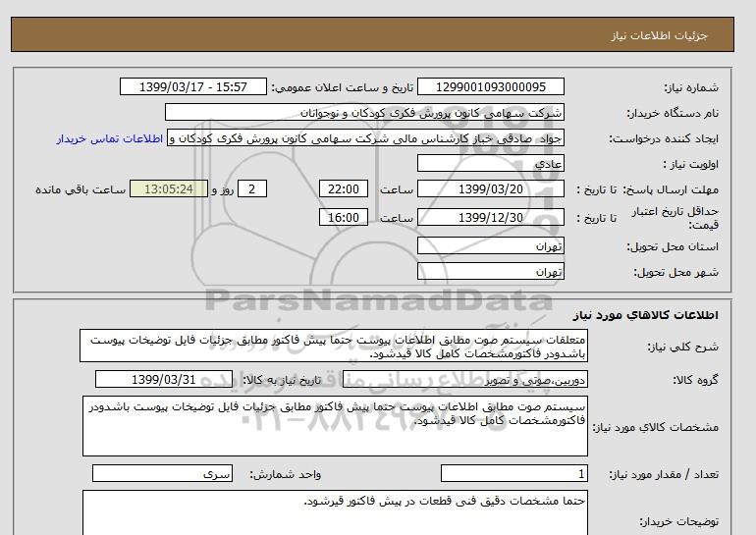This screenshot has height=535, width=756.
Task: Click the priority field showing عادي
Action: [x=490, y=163]
